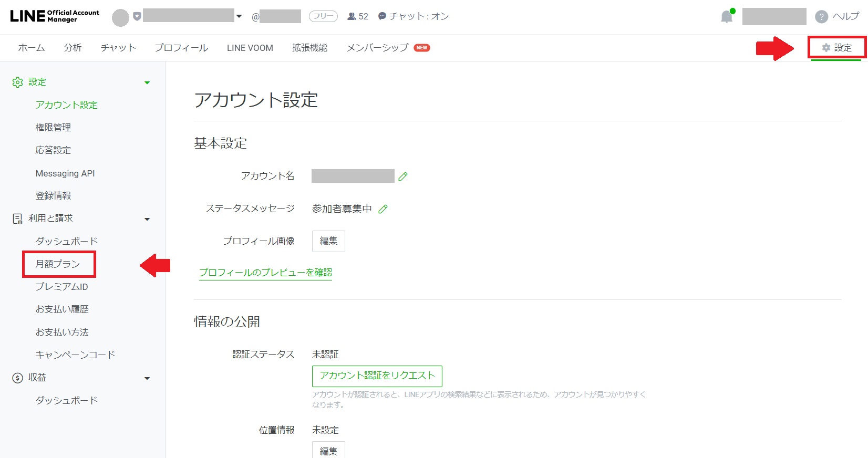Image resolution: width=868 pixels, height=458 pixels.
Task: Click the アカウント認証をリクエスト button
Action: click(377, 376)
